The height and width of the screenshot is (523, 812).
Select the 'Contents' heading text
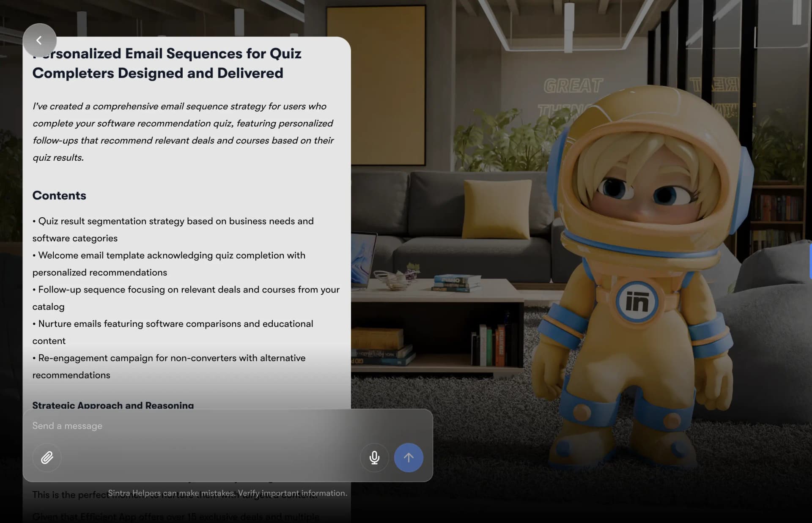tap(59, 195)
